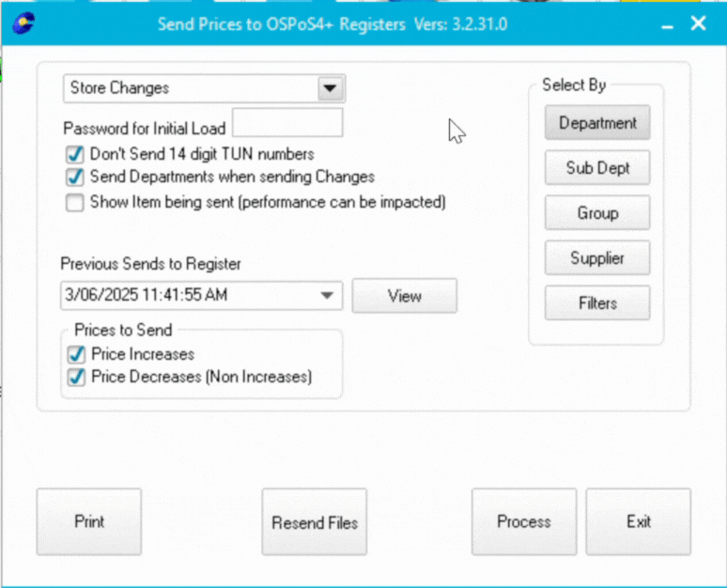Select by Department button
This screenshot has height=588, width=727.
[597, 123]
